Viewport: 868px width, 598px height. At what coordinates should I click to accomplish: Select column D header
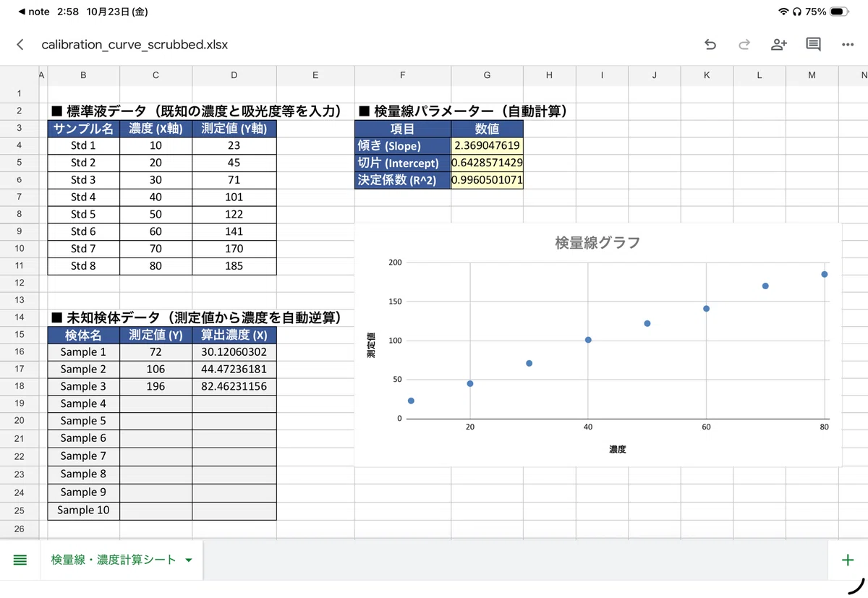pos(234,75)
